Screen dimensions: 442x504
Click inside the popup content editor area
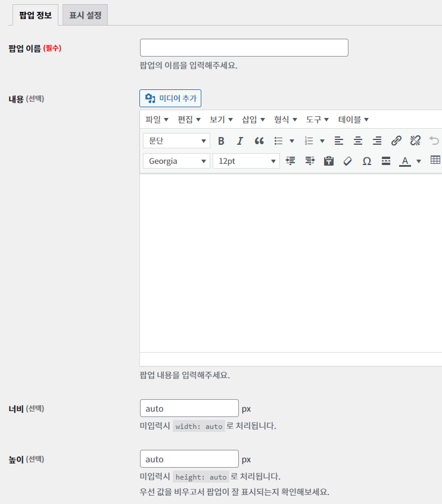(291, 263)
